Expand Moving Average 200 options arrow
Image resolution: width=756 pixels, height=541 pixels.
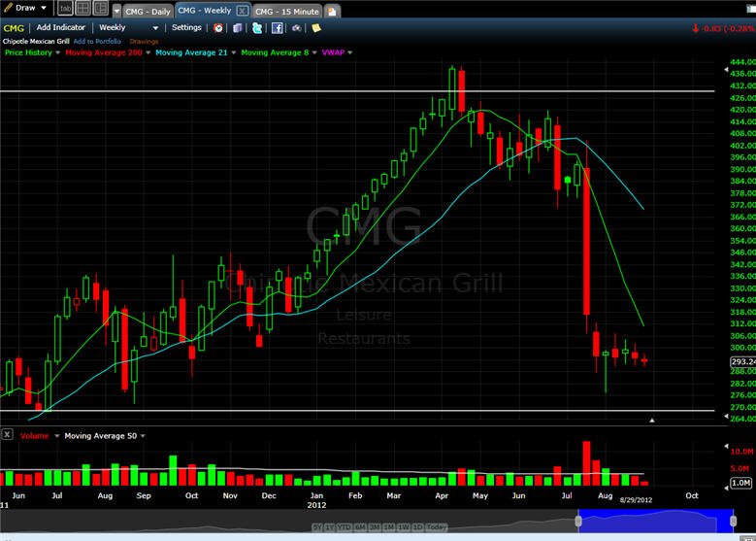click(x=148, y=52)
